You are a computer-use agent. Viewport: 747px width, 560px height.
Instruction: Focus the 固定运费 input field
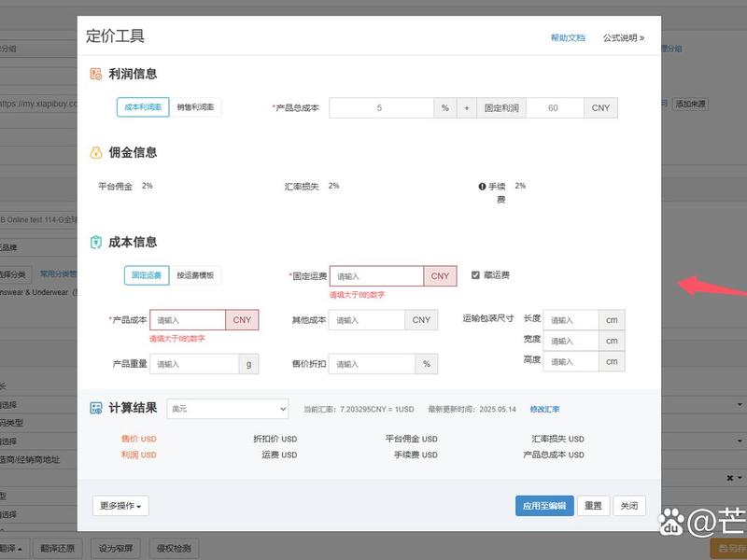tap(376, 276)
